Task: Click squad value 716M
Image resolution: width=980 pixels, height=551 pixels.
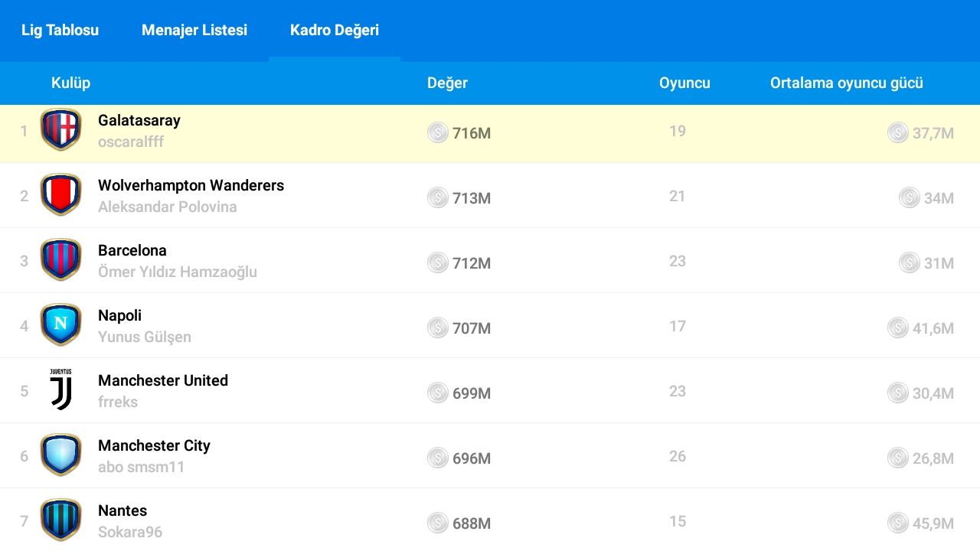Action: (x=472, y=133)
